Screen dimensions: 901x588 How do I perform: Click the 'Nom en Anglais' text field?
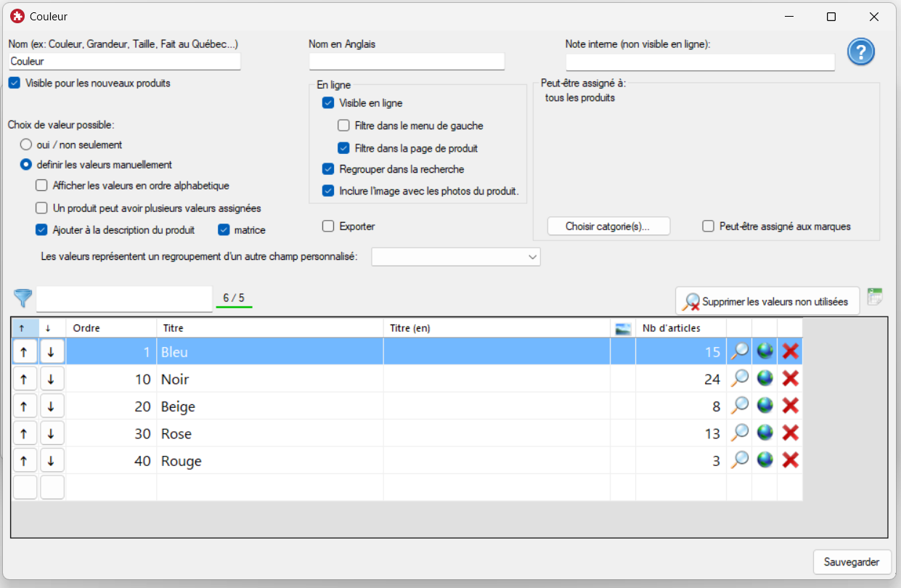pos(407,62)
